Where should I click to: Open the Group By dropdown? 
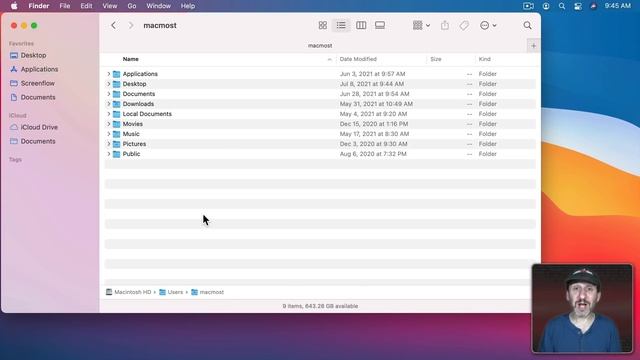(421, 25)
